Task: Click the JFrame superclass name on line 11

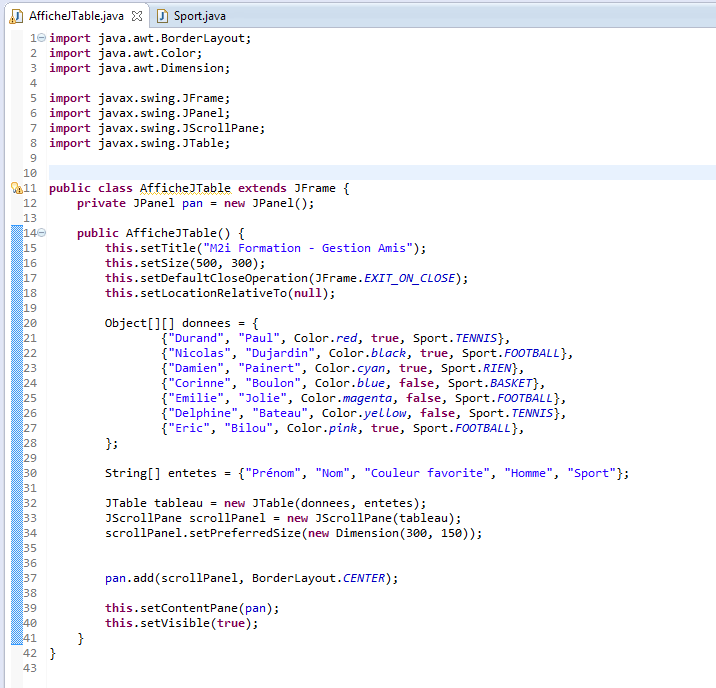Action: click(x=315, y=188)
